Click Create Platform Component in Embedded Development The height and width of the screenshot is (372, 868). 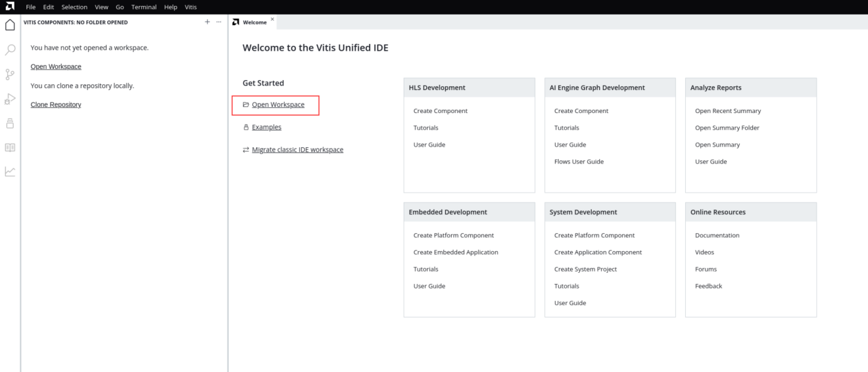[x=454, y=235]
